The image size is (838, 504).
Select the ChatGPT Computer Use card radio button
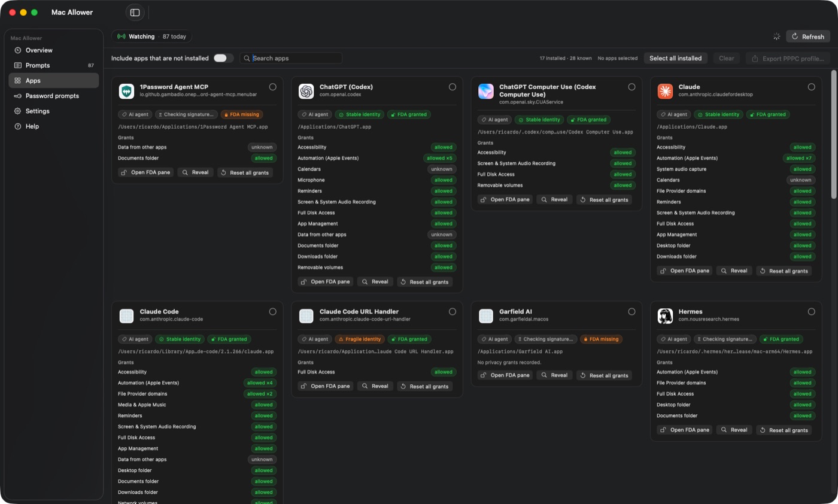click(x=632, y=87)
